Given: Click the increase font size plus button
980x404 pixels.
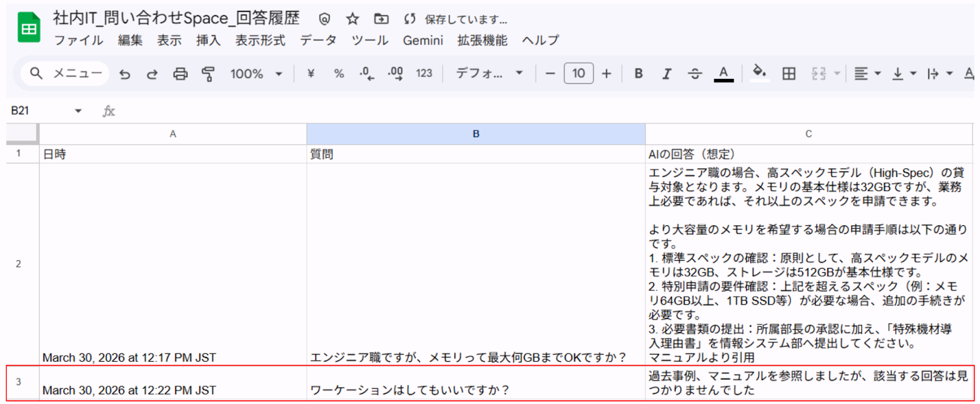Looking at the screenshot, I should 606,73.
